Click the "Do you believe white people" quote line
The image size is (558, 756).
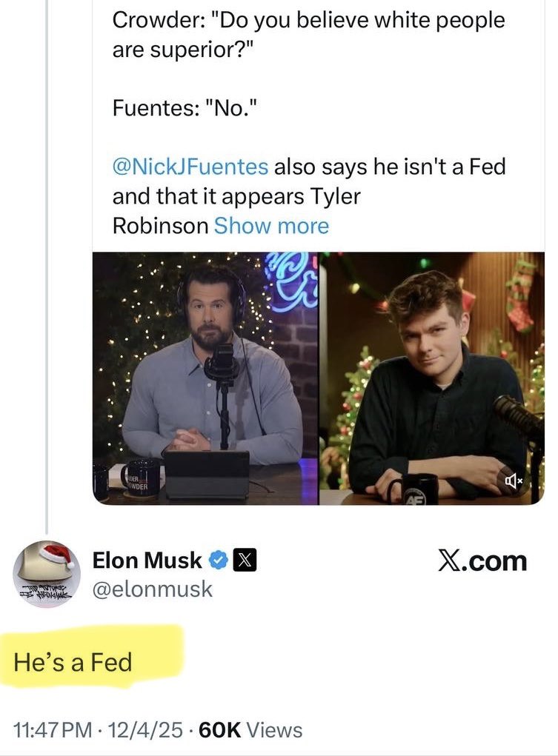(308, 20)
